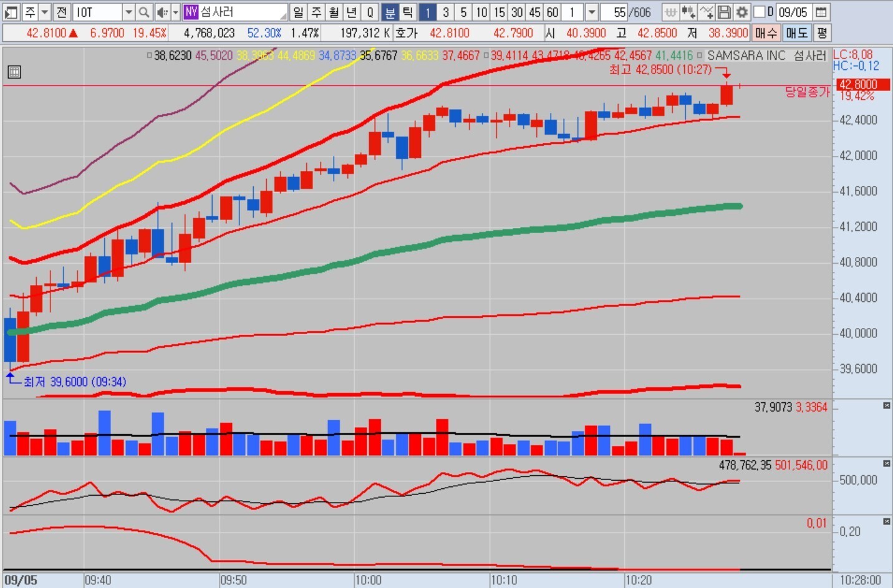This screenshot has height=588, width=893.
Task: Select the 일 daily chart period
Action: coord(299,12)
